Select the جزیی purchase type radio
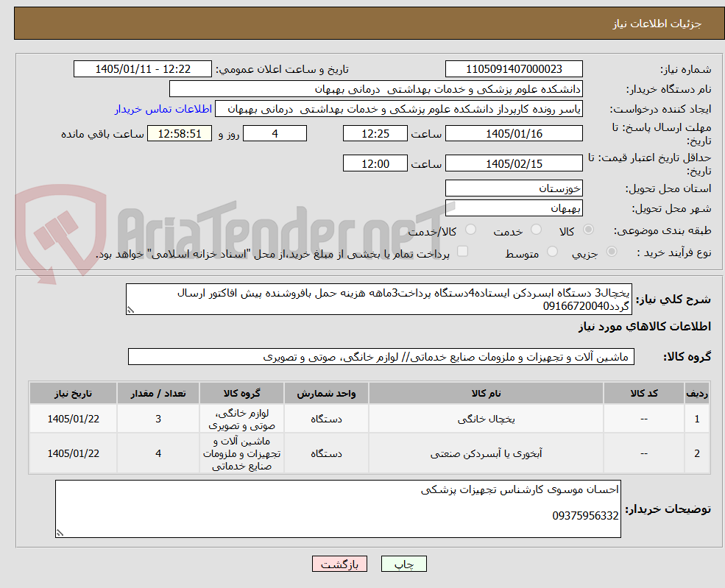This screenshot has width=725, height=588. (611, 252)
